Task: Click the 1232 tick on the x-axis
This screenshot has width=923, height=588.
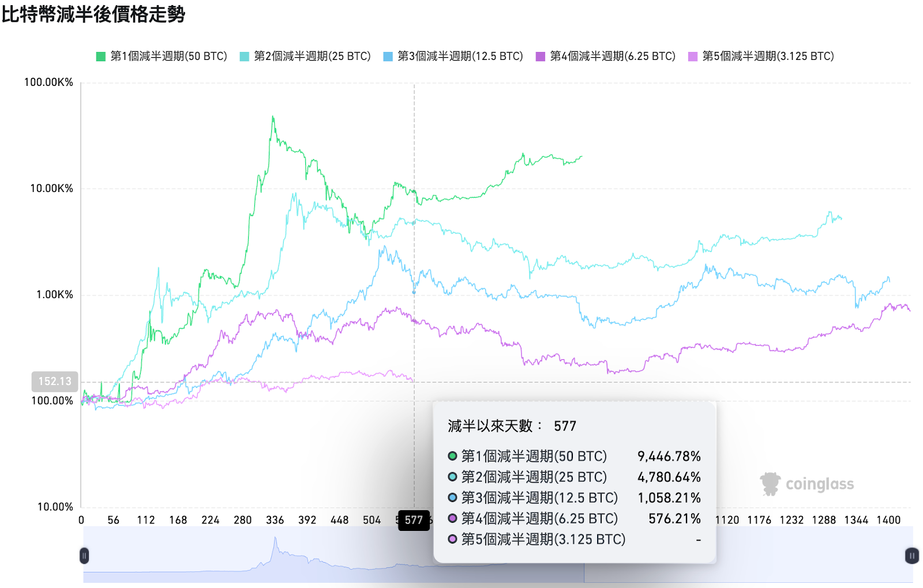Action: click(791, 520)
